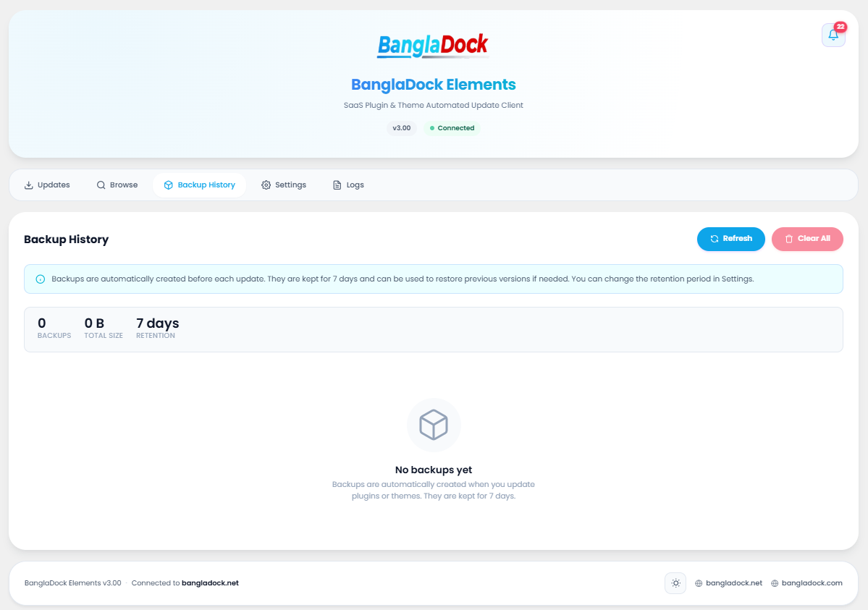Click the Clear All button

tap(807, 239)
